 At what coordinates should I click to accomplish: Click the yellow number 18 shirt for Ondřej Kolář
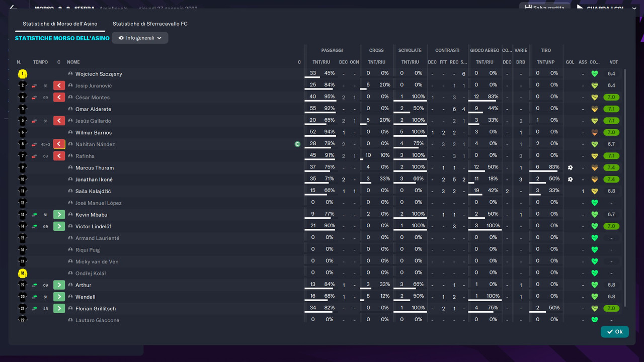[x=22, y=274]
